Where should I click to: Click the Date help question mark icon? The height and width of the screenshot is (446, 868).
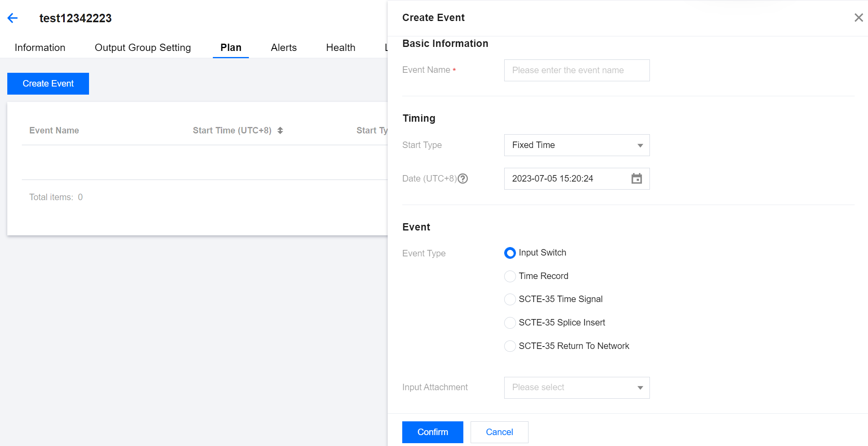click(463, 178)
